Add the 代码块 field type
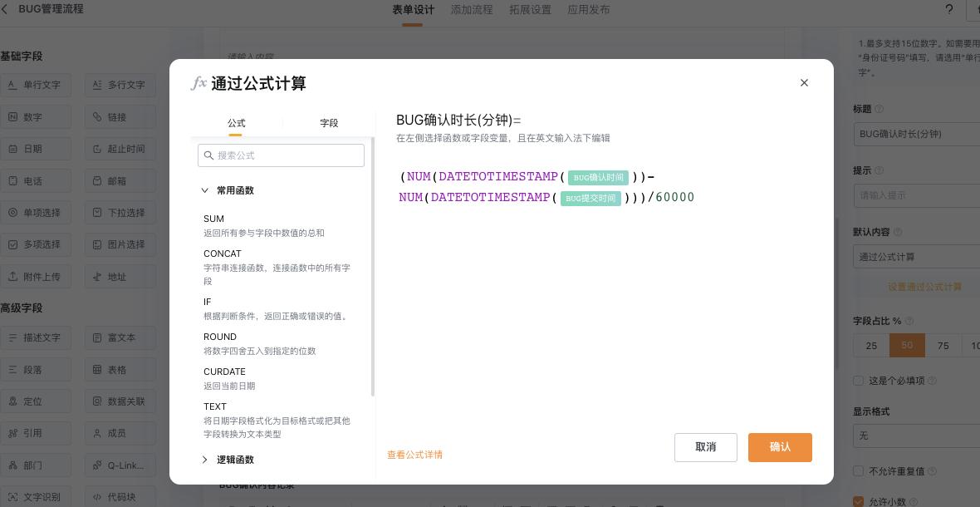Image resolution: width=980 pixels, height=507 pixels. pyautogui.click(x=120, y=497)
